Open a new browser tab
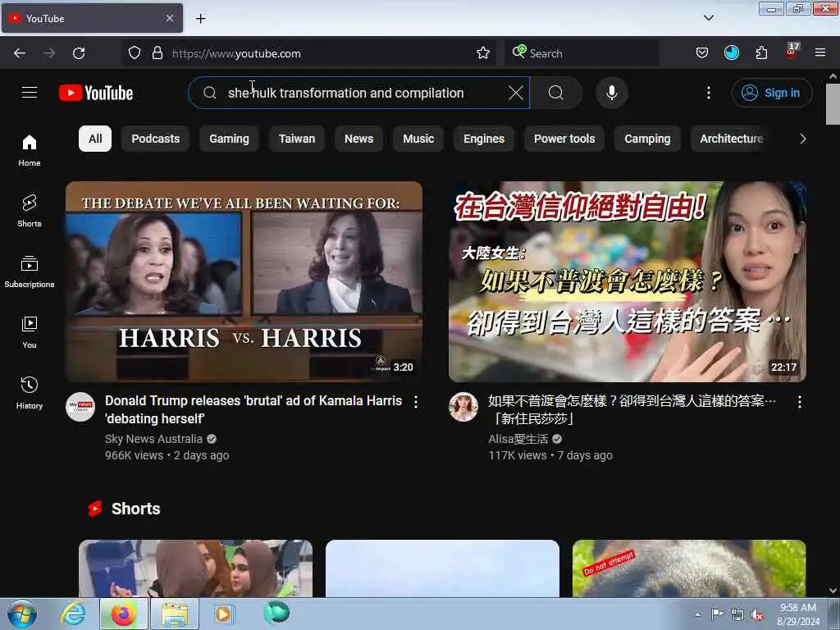This screenshot has width=840, height=630. (200, 19)
